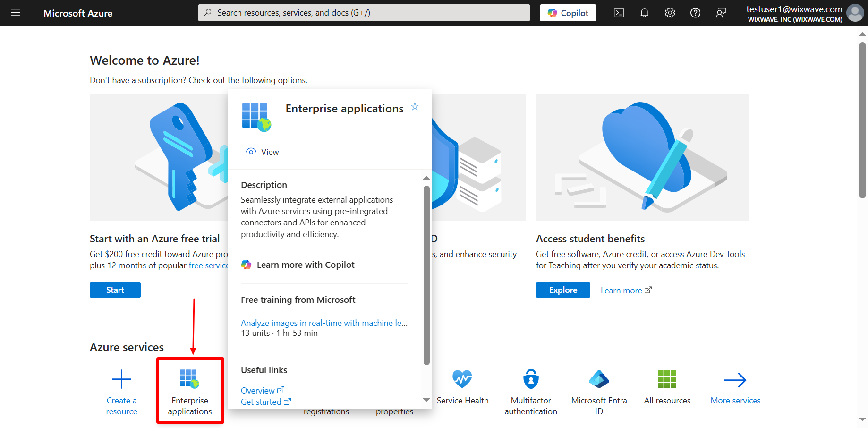Click the 'Useful links' heading
Screen dimensions: 868x428
coord(264,370)
